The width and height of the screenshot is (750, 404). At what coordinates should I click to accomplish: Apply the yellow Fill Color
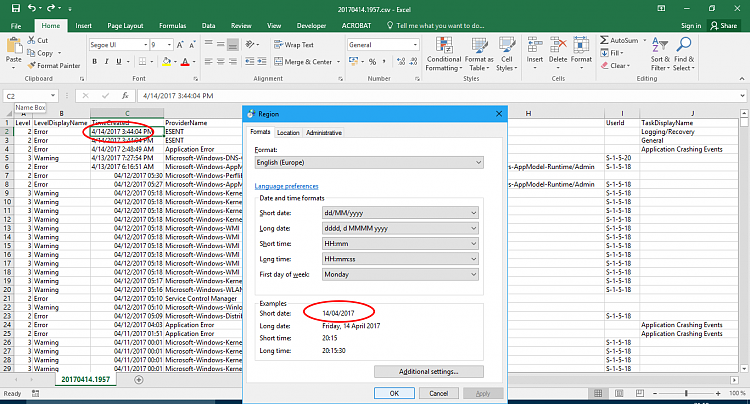(x=166, y=62)
